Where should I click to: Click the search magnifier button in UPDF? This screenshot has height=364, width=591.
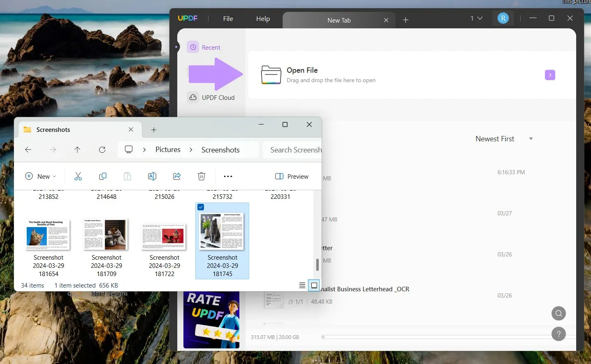point(559,313)
